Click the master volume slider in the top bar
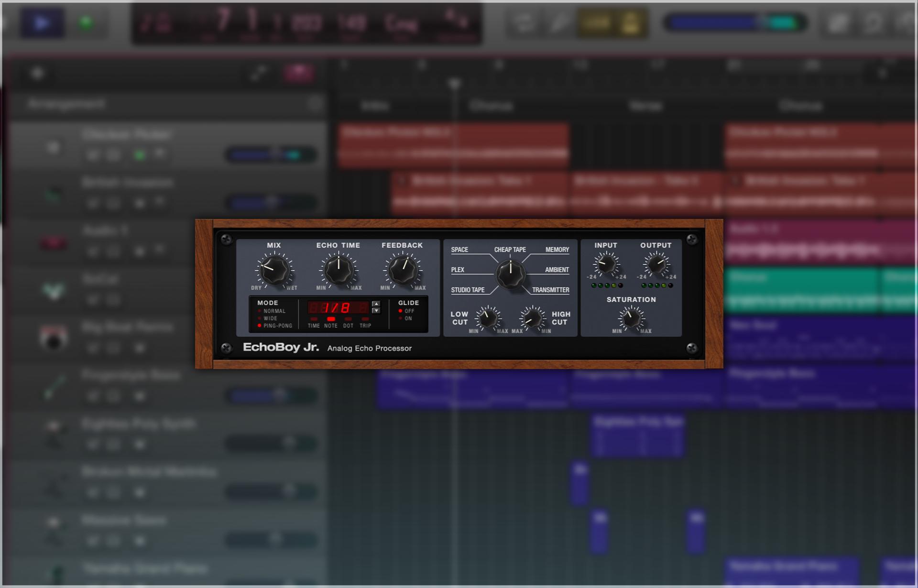Screen dimensions: 918x588 (x=735, y=22)
